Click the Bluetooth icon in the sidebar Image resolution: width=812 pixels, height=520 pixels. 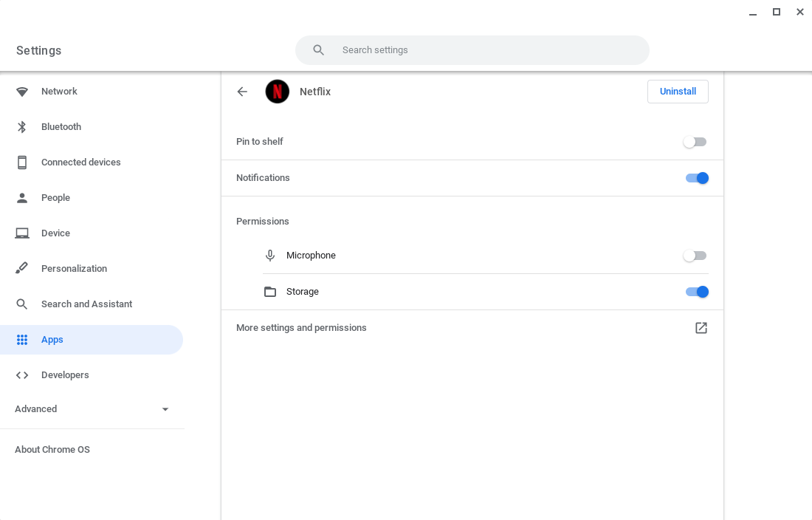(21, 126)
